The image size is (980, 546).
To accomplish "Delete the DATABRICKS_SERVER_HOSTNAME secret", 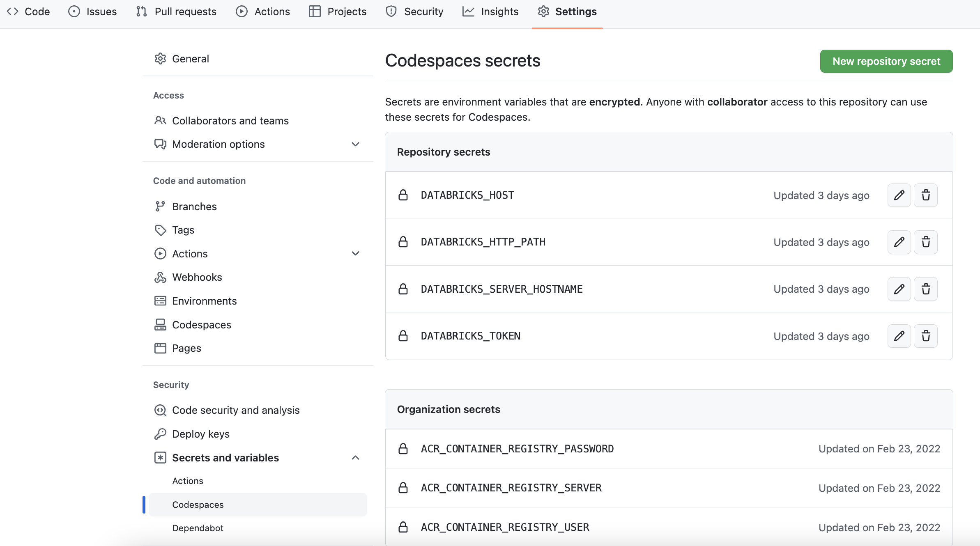I will pyautogui.click(x=925, y=289).
